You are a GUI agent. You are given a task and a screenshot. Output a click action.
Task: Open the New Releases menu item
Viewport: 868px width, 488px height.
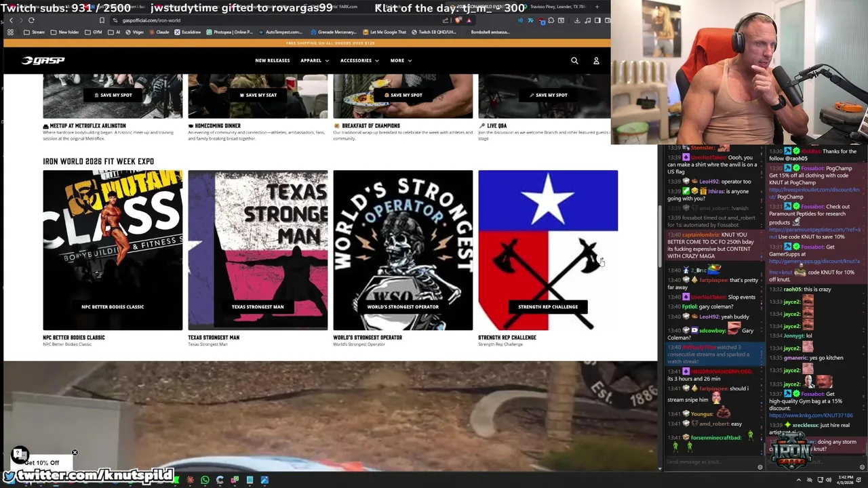(272, 60)
